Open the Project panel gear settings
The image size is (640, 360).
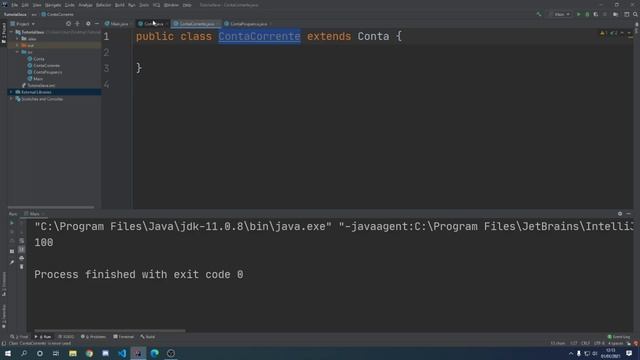tap(88, 24)
